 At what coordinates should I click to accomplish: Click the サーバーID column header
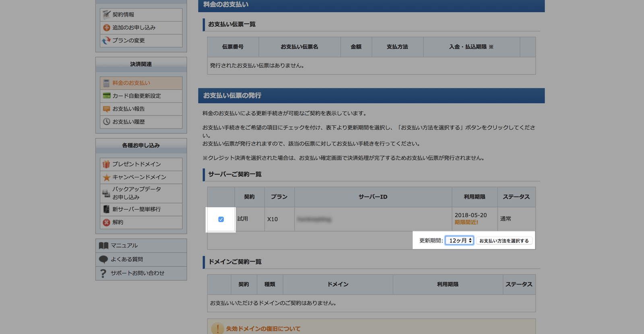tap(373, 197)
